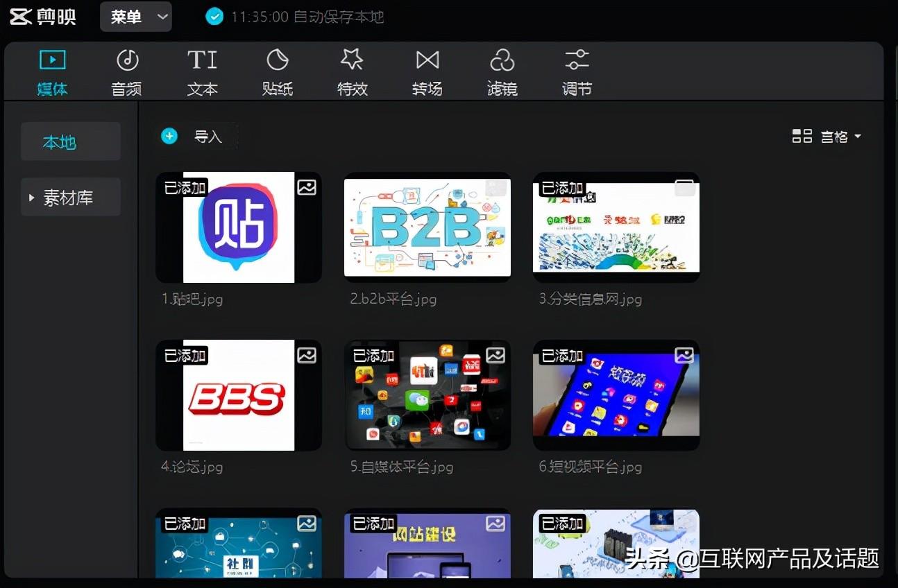Open the 菜单 menu dropdown
This screenshot has height=588, width=898.
click(x=136, y=17)
